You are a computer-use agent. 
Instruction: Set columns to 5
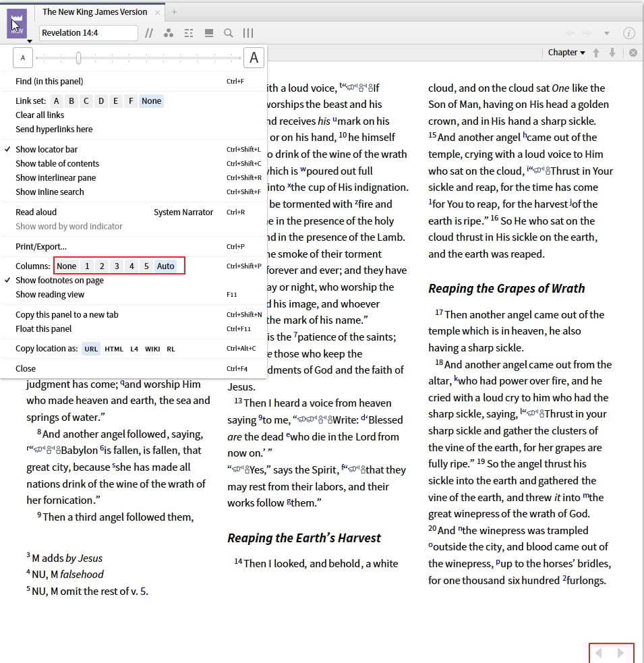[x=146, y=266]
